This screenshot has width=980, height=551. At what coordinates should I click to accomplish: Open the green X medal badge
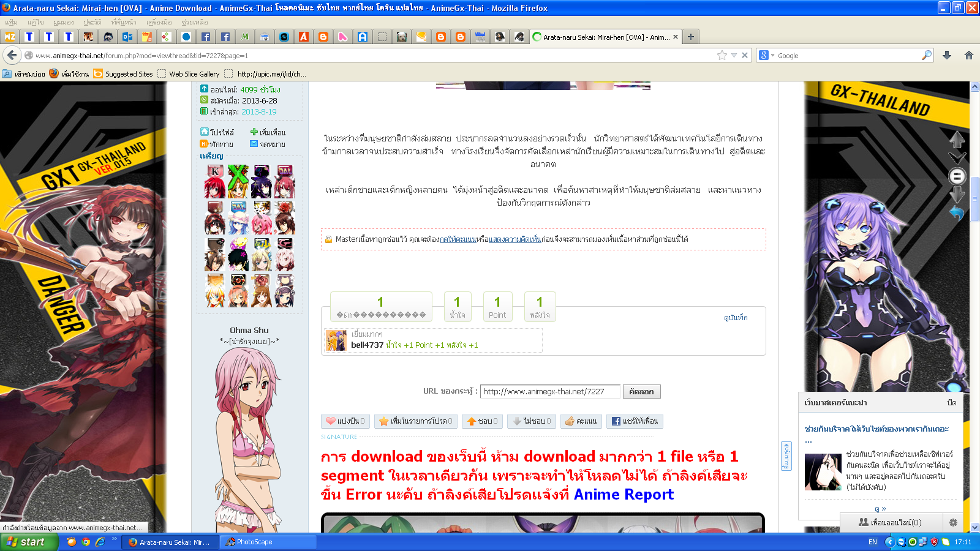(x=238, y=181)
